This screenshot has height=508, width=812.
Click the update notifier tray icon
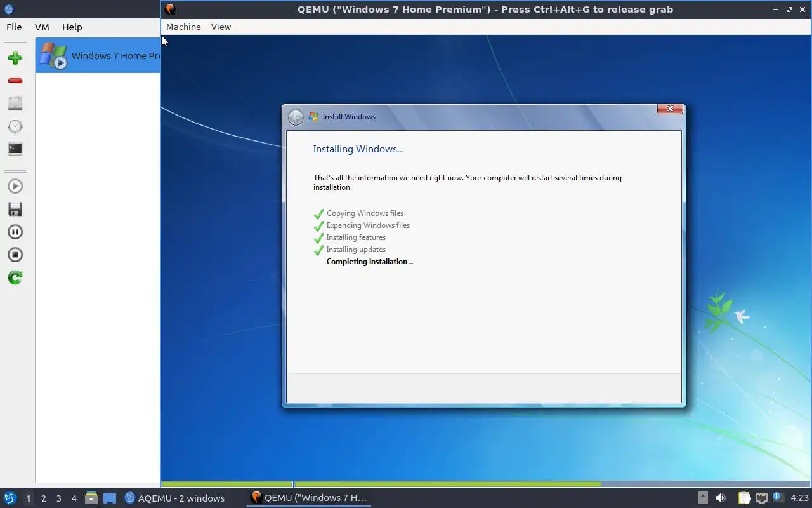pos(777,497)
